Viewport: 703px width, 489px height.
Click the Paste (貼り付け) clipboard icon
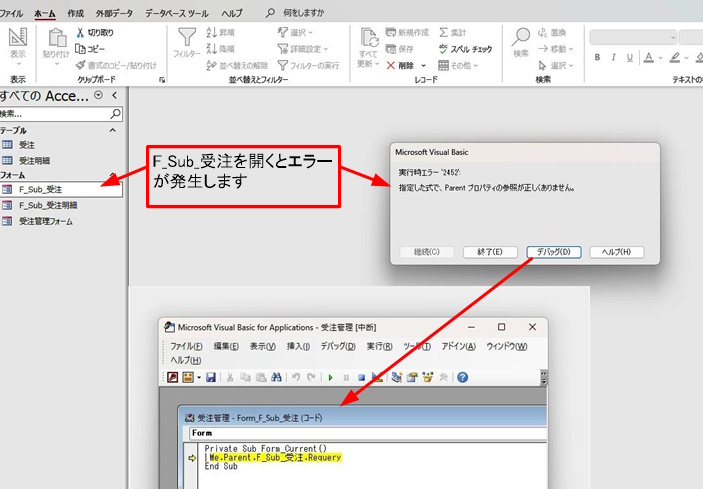(57, 38)
